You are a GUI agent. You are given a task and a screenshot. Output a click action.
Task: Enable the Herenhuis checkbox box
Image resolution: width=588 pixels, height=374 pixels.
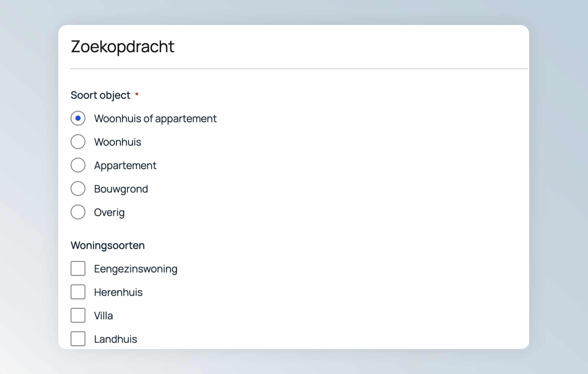pos(78,292)
